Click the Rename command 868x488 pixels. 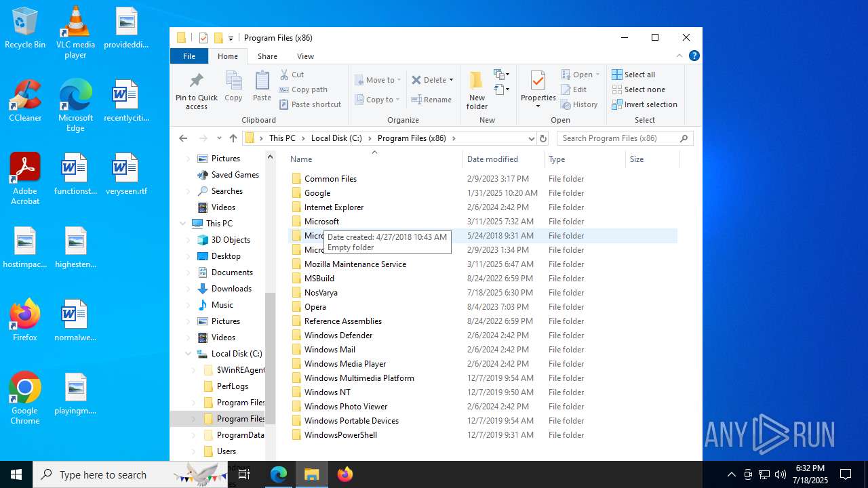(432, 100)
